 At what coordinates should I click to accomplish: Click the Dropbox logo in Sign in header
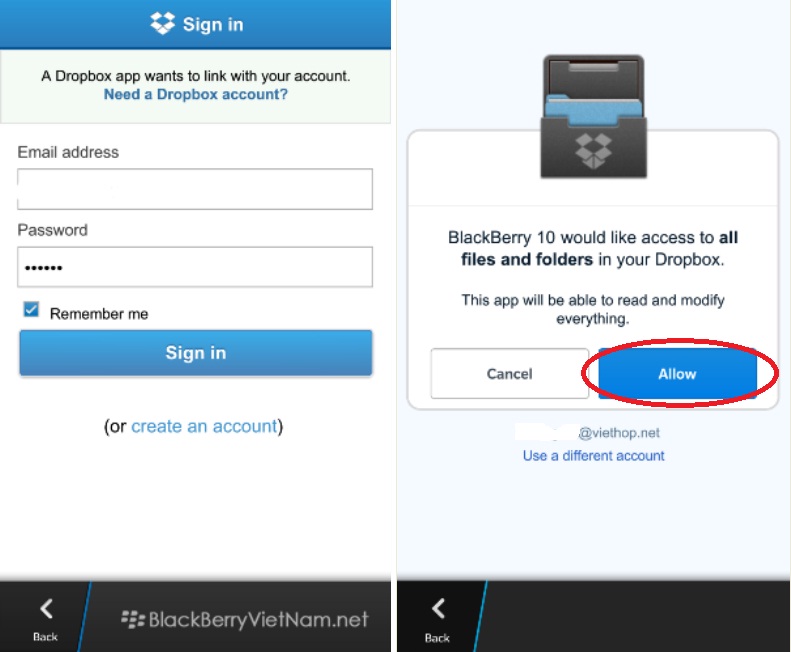162,23
